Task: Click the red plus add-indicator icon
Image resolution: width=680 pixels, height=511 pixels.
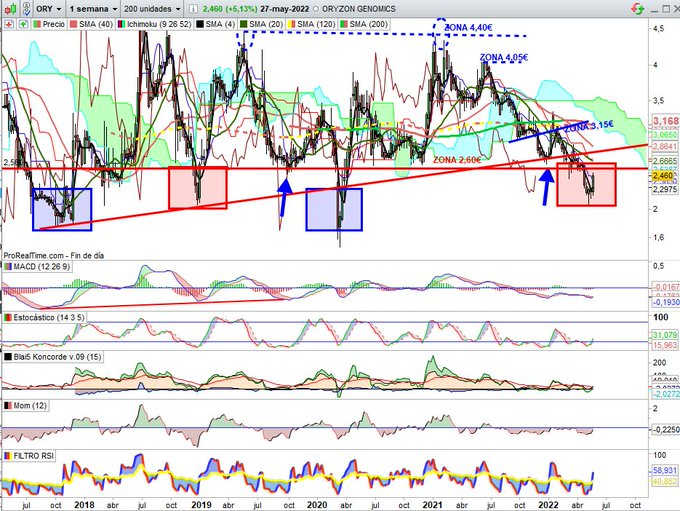Action: pos(8,24)
